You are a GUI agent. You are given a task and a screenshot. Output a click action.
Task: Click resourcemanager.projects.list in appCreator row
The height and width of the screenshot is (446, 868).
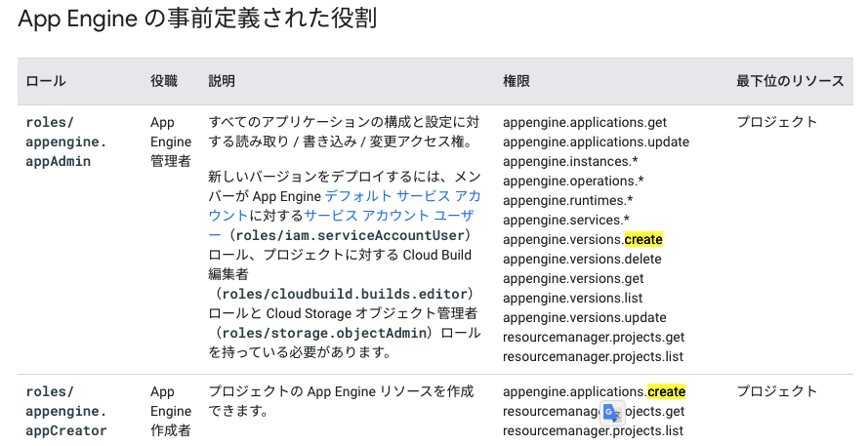[x=593, y=430]
